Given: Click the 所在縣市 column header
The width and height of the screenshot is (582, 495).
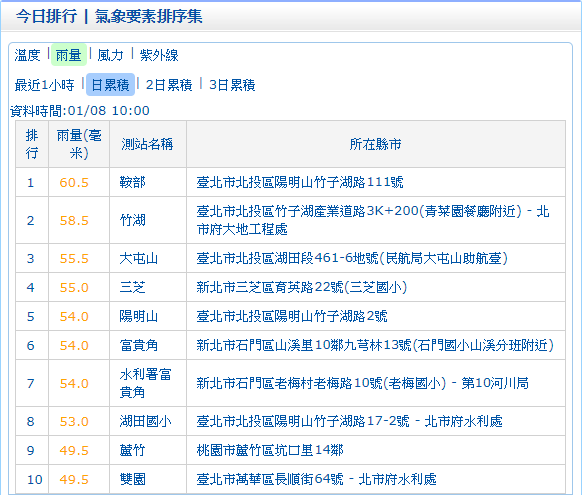Looking at the screenshot, I should point(376,144).
